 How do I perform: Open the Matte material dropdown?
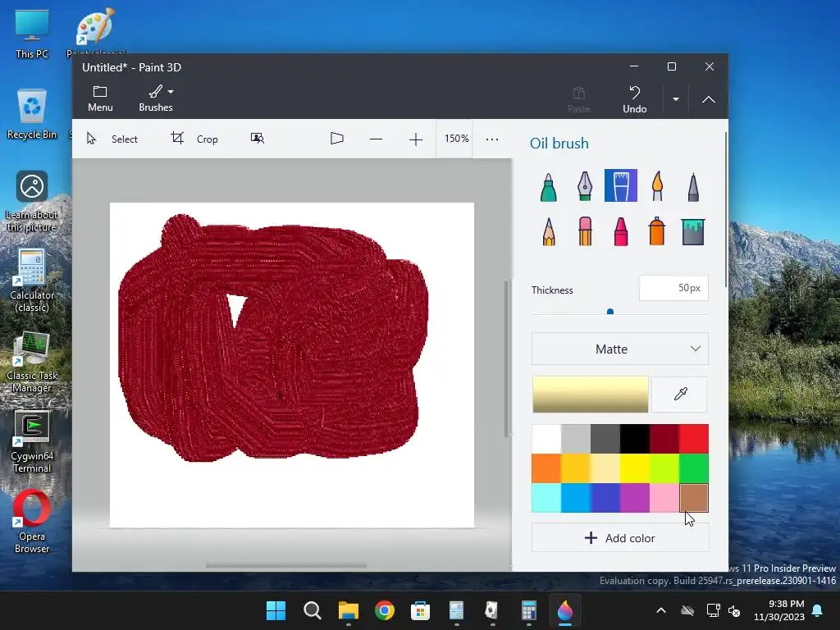coord(620,349)
